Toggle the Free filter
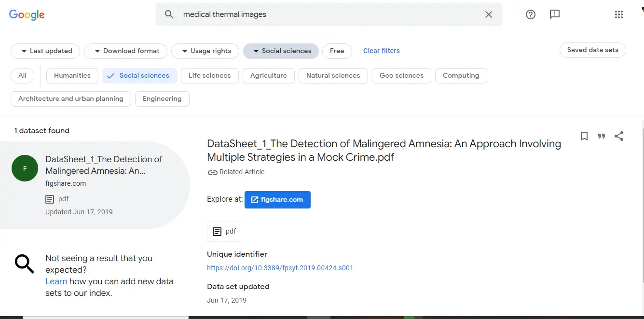Screen dimensions: 644x319 pos(337,51)
